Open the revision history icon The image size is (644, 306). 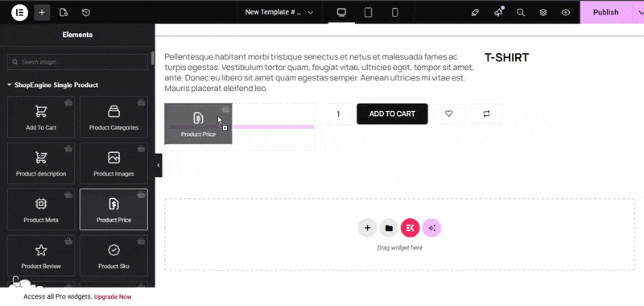click(x=86, y=12)
